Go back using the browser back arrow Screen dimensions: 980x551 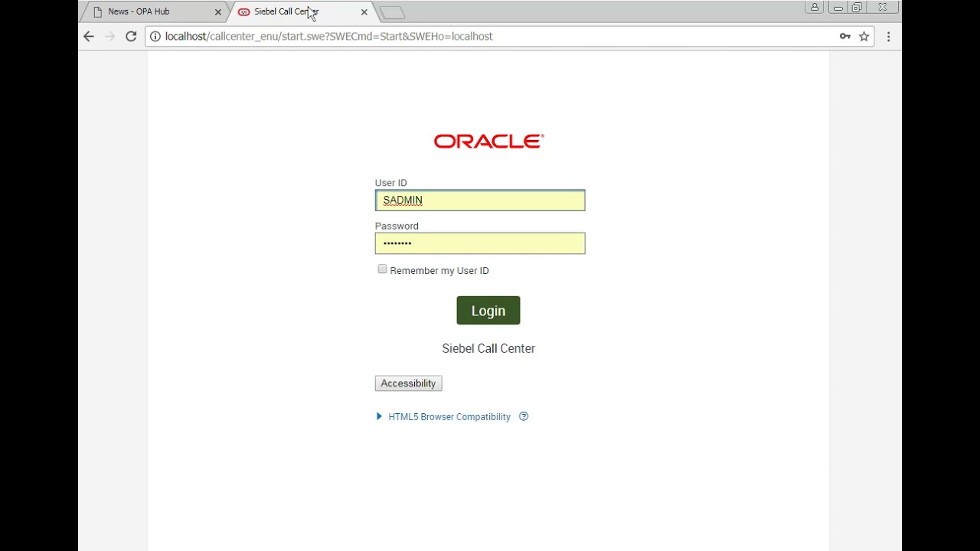(89, 36)
